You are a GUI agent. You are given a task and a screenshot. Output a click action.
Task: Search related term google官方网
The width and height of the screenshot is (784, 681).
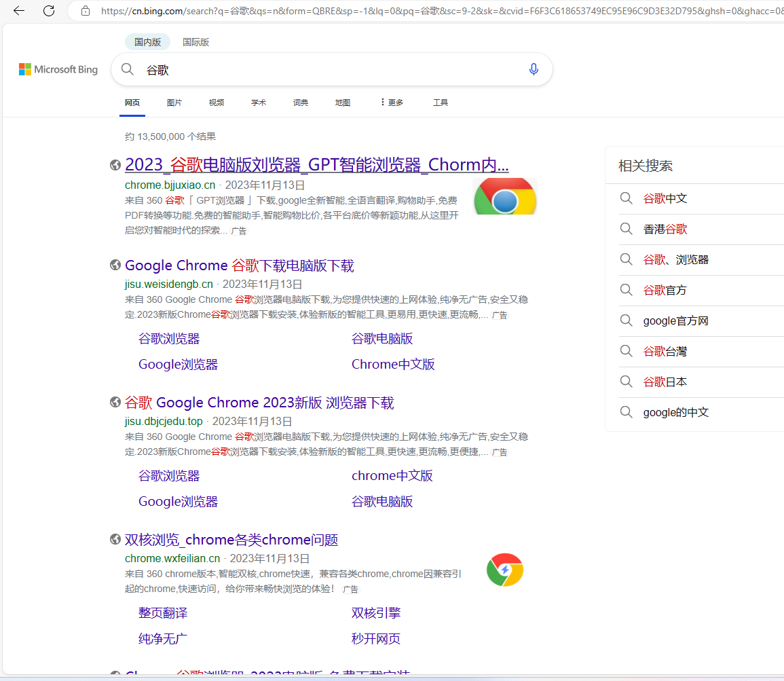[676, 320]
